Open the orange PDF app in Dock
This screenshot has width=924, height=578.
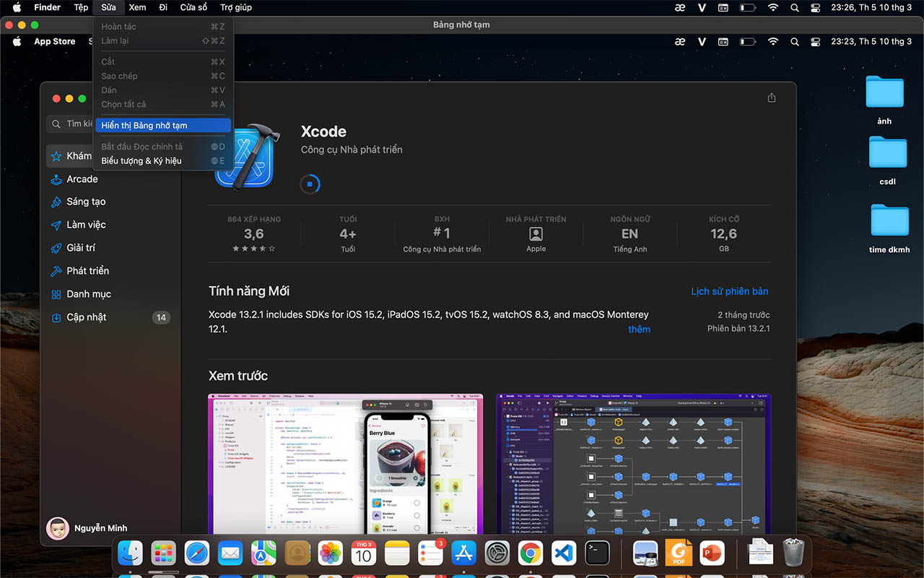[x=679, y=553]
